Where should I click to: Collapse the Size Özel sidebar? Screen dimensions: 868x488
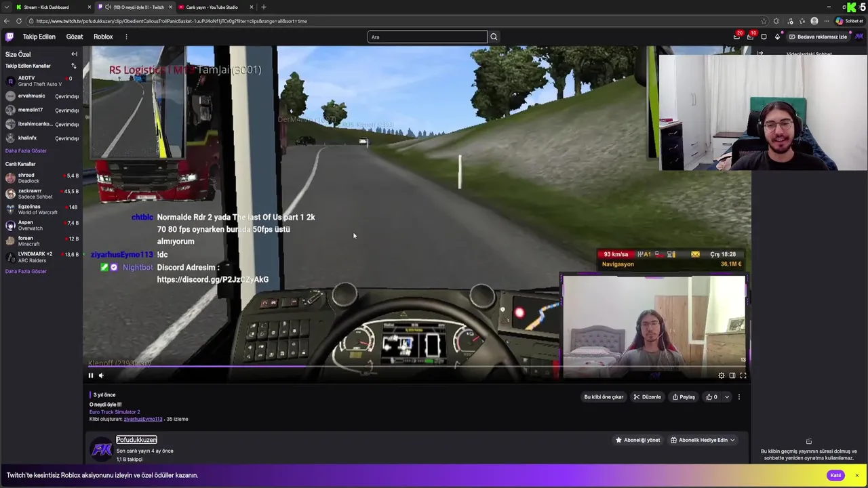(74, 54)
